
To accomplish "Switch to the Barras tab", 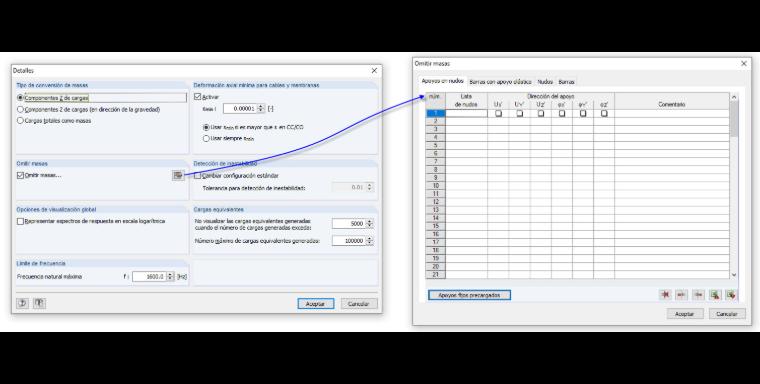I will click(x=567, y=82).
